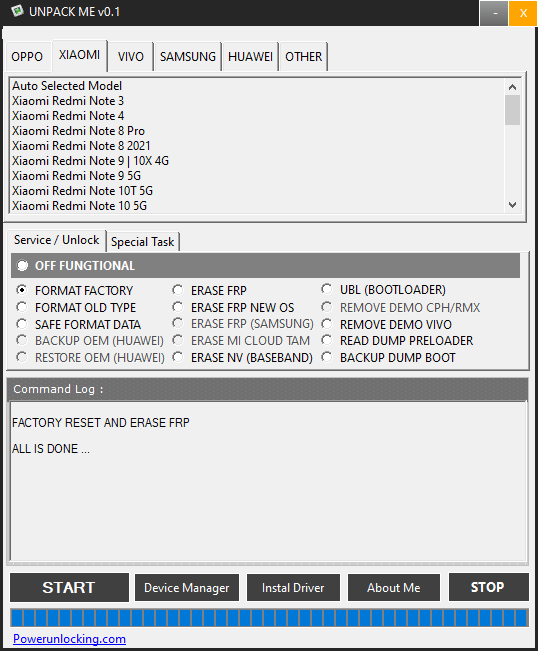Choose BACKUP OEM (HUAWEI) radio button
Image resolution: width=538 pixels, height=651 pixels.
[22, 340]
